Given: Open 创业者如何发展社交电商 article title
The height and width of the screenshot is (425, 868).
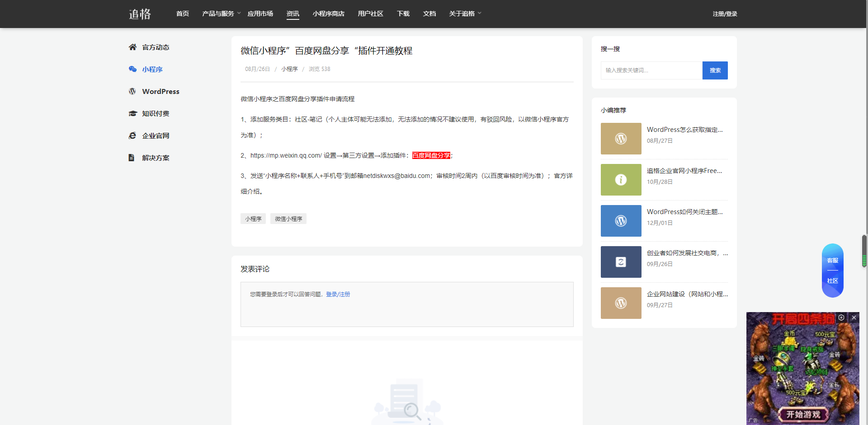Looking at the screenshot, I should tap(687, 253).
